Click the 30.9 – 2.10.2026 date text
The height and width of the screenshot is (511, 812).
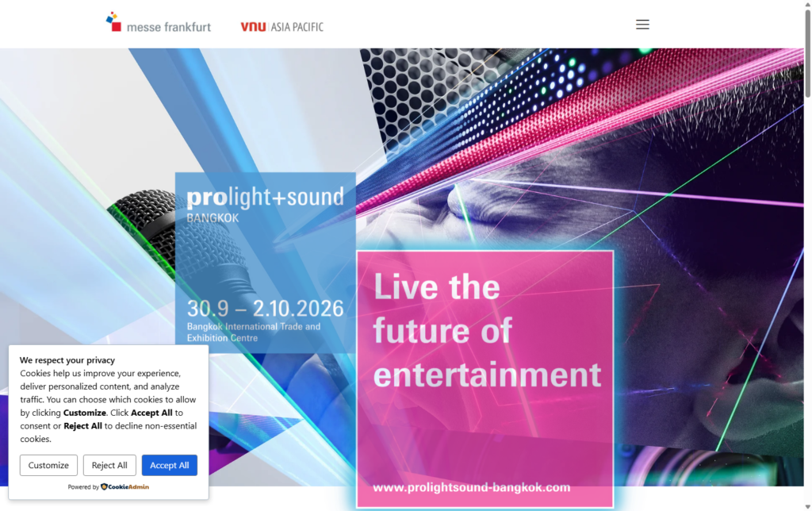pos(265,309)
